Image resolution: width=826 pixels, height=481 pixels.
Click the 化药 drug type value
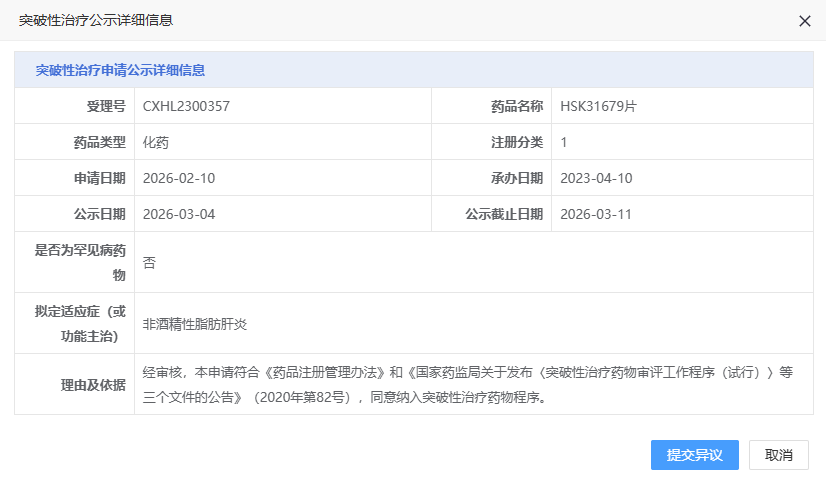point(156,142)
